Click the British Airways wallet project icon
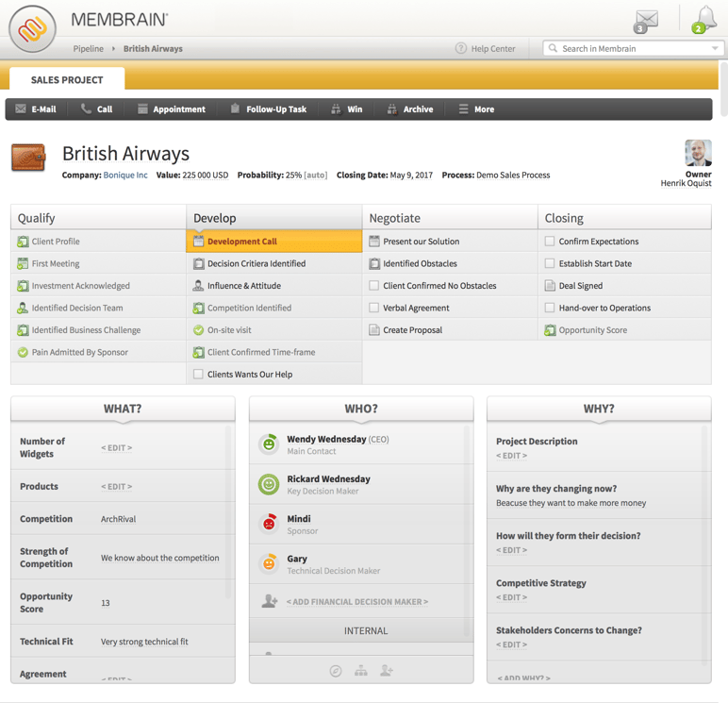This screenshot has width=728, height=703. (28, 158)
